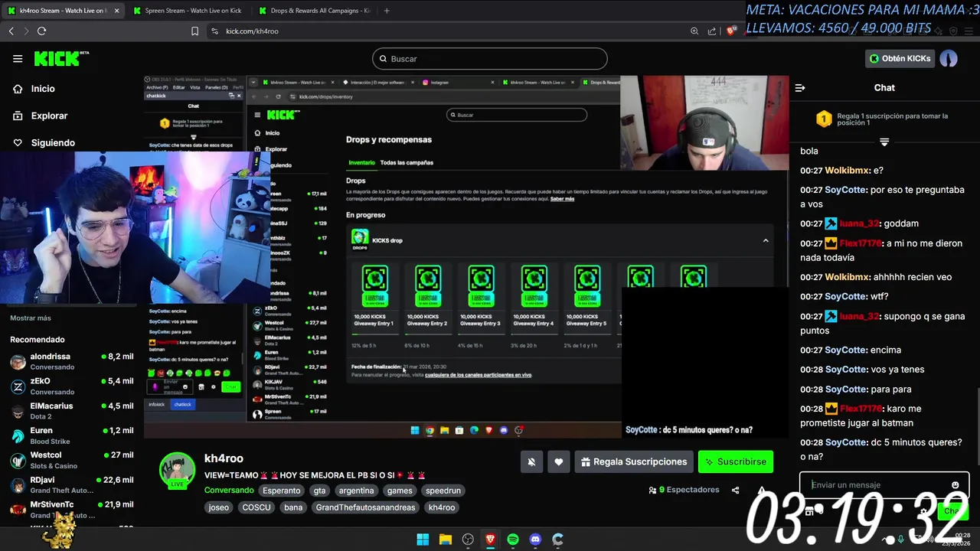This screenshot has width=980, height=551.
Task: Click chat username Flex17176 in 'karo me prometiste jugar'
Action: click(x=861, y=409)
